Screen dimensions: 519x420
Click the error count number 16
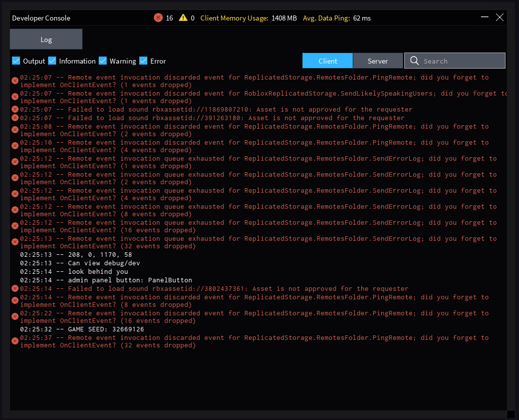point(169,18)
